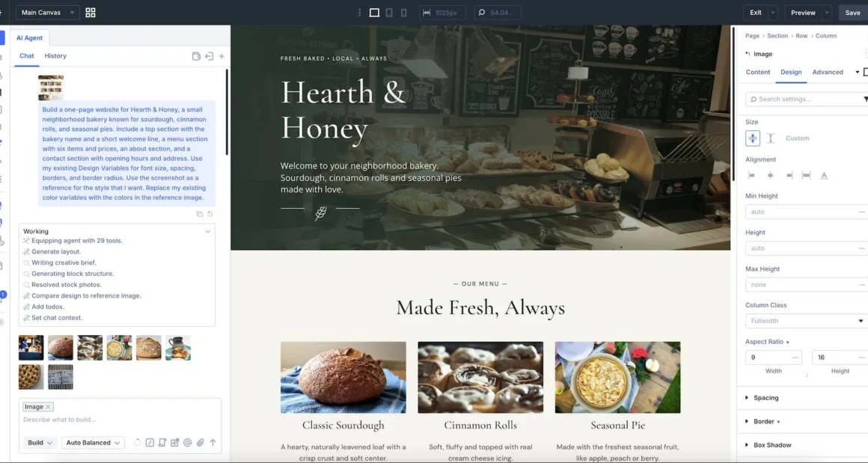Image resolution: width=868 pixels, height=463 pixels.
Task: Align image to the left
Action: pos(751,175)
